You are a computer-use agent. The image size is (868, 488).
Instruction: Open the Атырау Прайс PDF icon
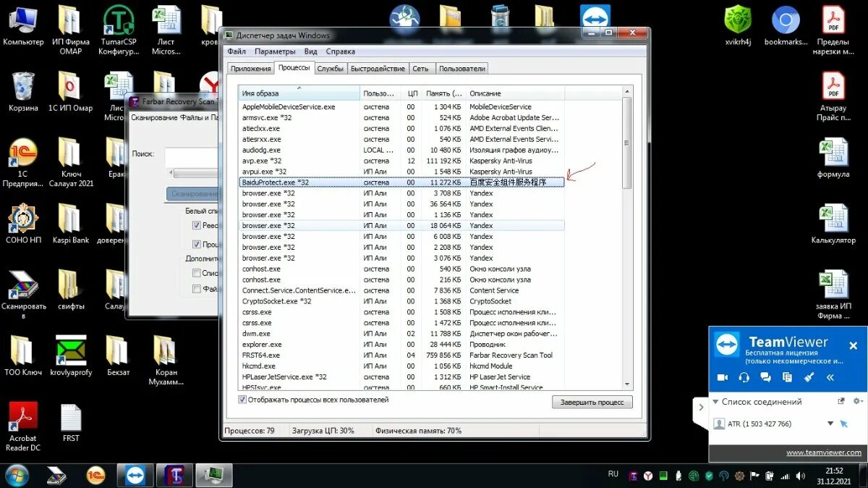point(833,96)
